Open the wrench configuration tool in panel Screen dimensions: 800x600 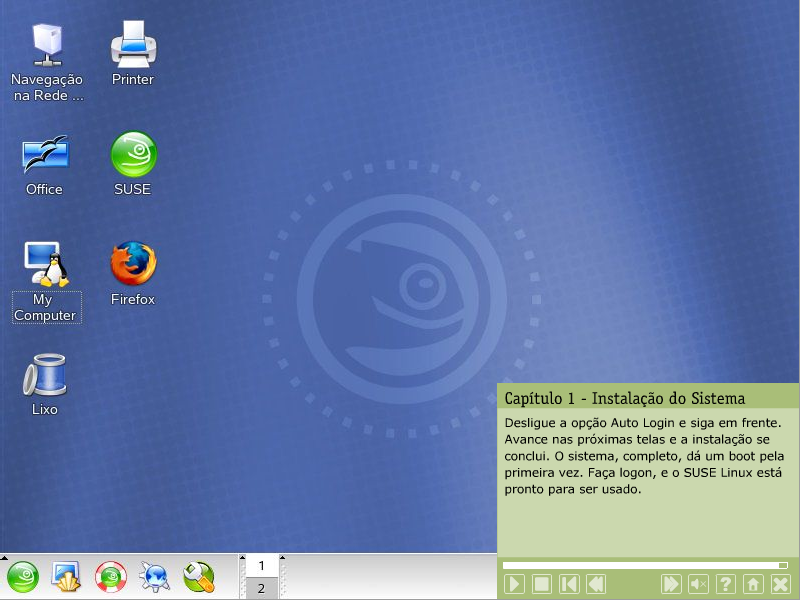tap(199, 577)
